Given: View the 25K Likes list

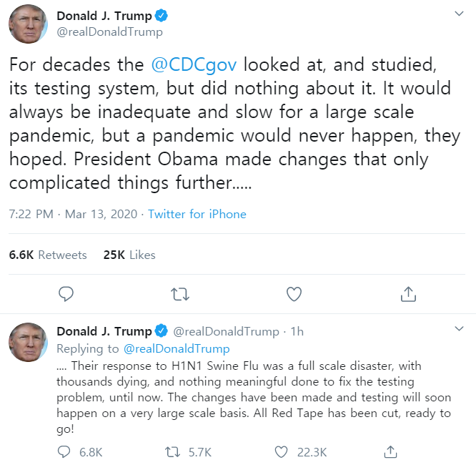Looking at the screenshot, I should 129,255.
